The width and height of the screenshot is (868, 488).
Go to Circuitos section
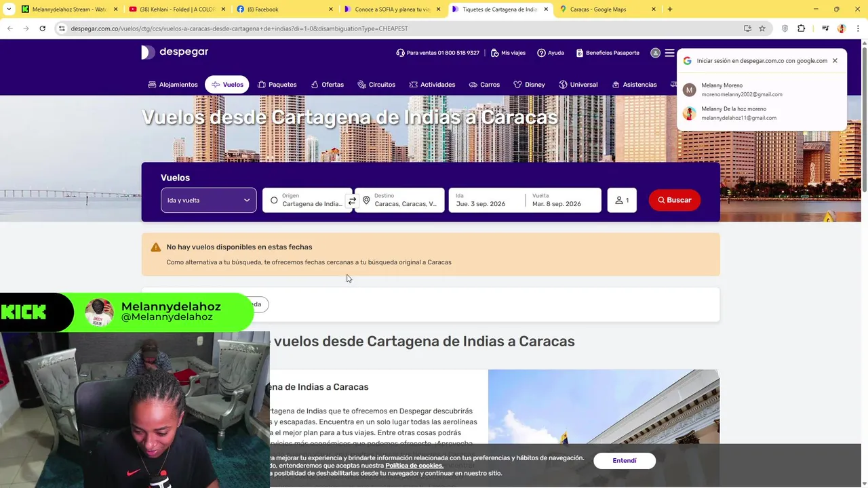tap(376, 85)
